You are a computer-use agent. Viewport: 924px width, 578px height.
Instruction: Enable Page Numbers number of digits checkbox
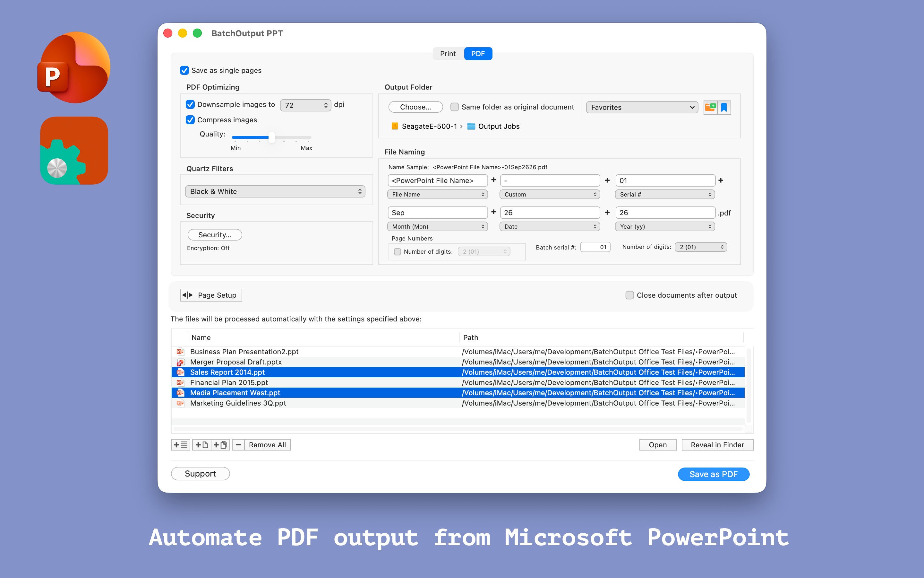click(x=398, y=251)
